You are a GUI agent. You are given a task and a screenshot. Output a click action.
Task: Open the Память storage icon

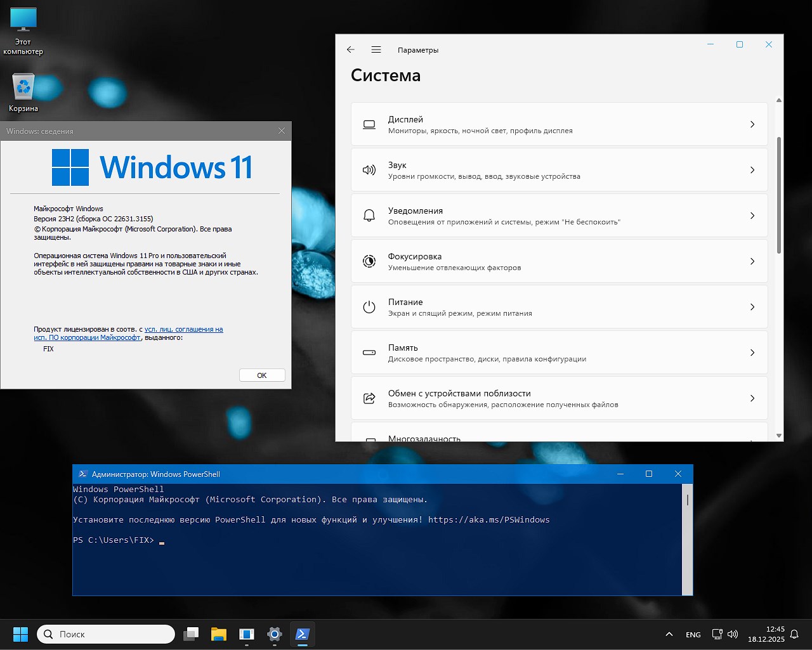369,353
